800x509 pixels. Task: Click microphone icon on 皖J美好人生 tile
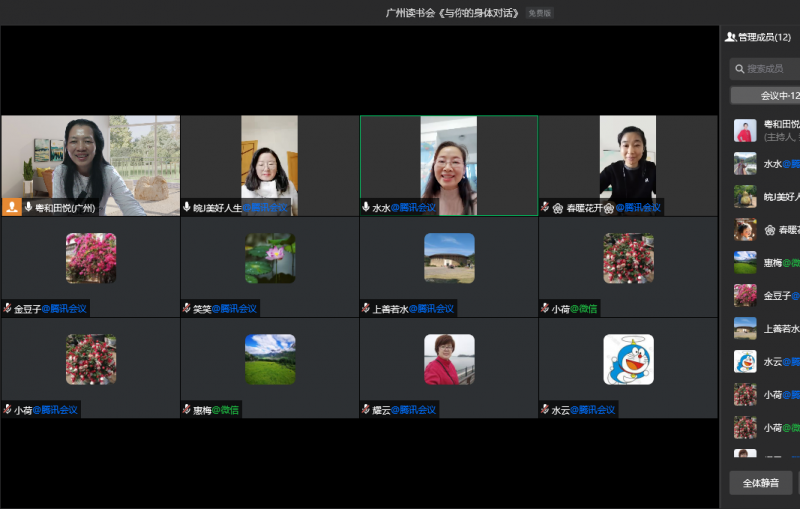click(186, 208)
